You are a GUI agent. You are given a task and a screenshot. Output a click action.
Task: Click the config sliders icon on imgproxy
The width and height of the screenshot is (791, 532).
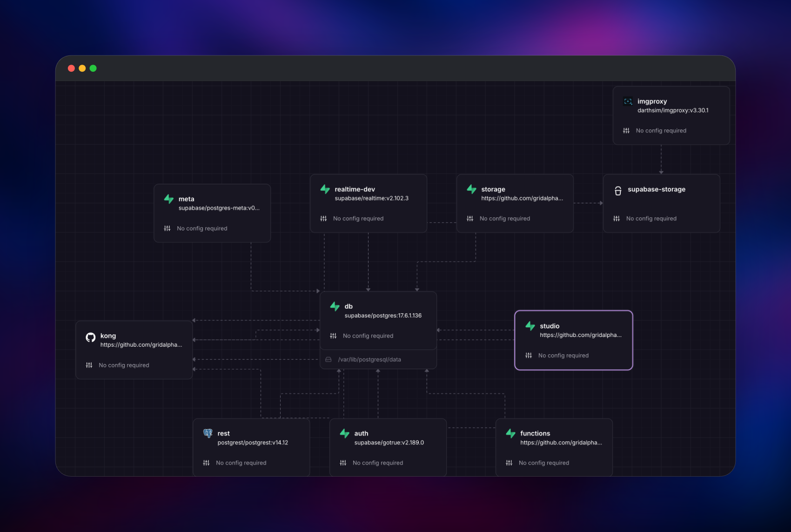pos(626,131)
